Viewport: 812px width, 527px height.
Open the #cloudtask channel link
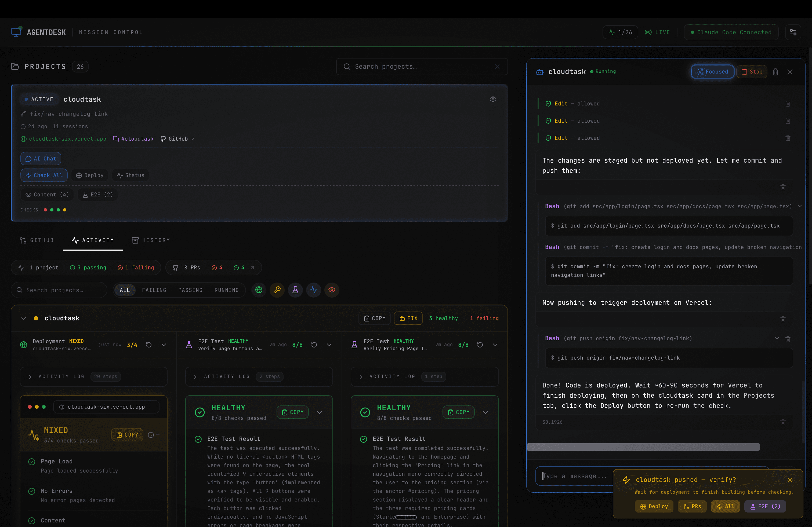[x=133, y=139]
